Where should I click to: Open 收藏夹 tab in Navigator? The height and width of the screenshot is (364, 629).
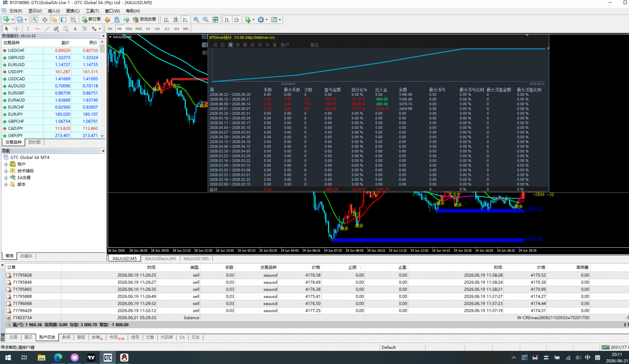pyautogui.click(x=26, y=256)
